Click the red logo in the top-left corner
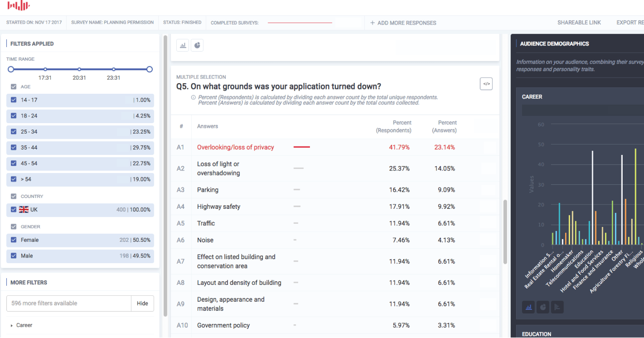 point(19,6)
